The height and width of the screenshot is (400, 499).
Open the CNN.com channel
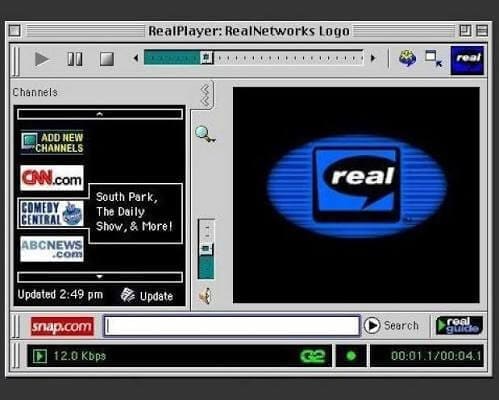[52, 178]
